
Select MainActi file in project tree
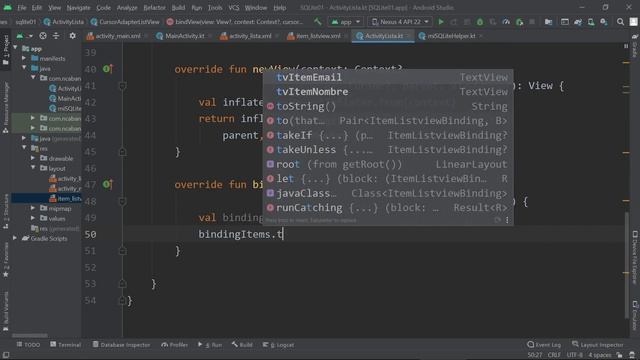65,98
